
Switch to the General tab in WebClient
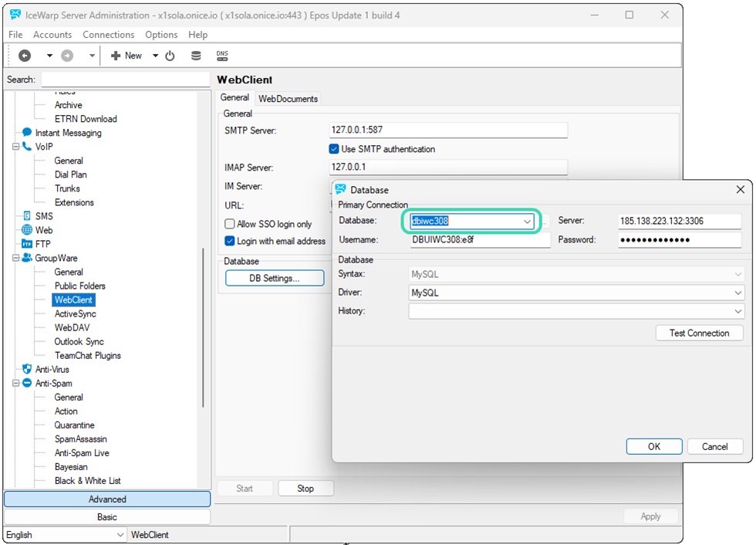tap(235, 97)
